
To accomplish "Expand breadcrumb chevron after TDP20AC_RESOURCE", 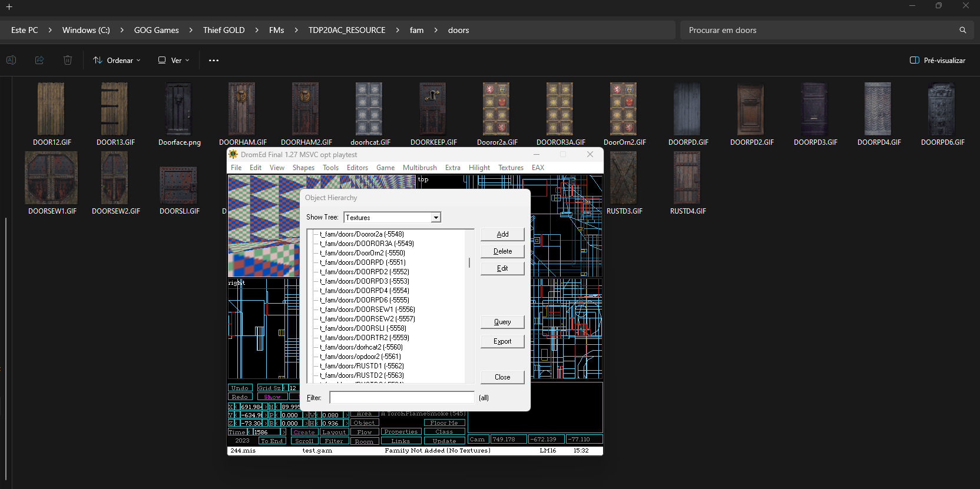I will click(x=398, y=30).
